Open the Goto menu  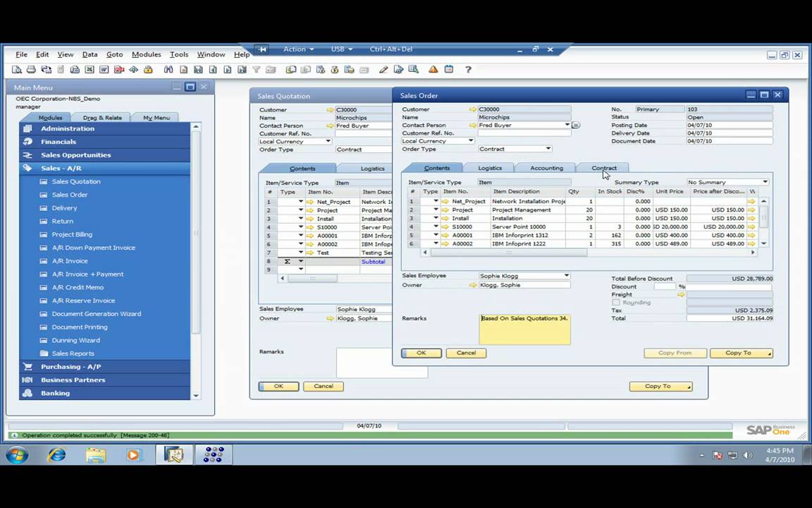pyautogui.click(x=114, y=54)
